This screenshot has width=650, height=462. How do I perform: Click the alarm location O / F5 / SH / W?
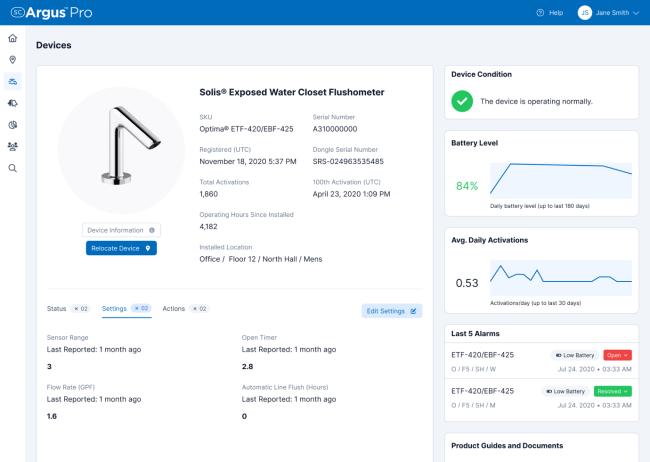pyautogui.click(x=474, y=369)
